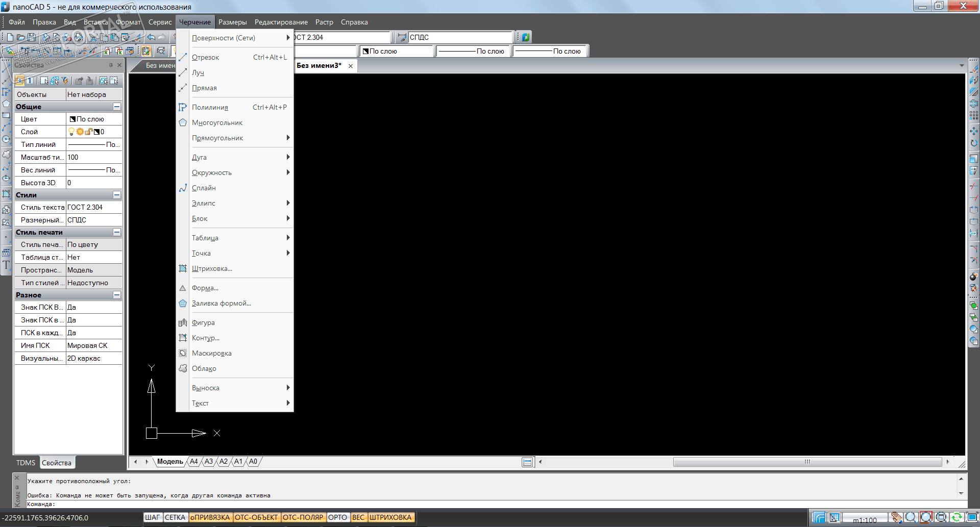Open the Редактирование menu

pos(281,22)
